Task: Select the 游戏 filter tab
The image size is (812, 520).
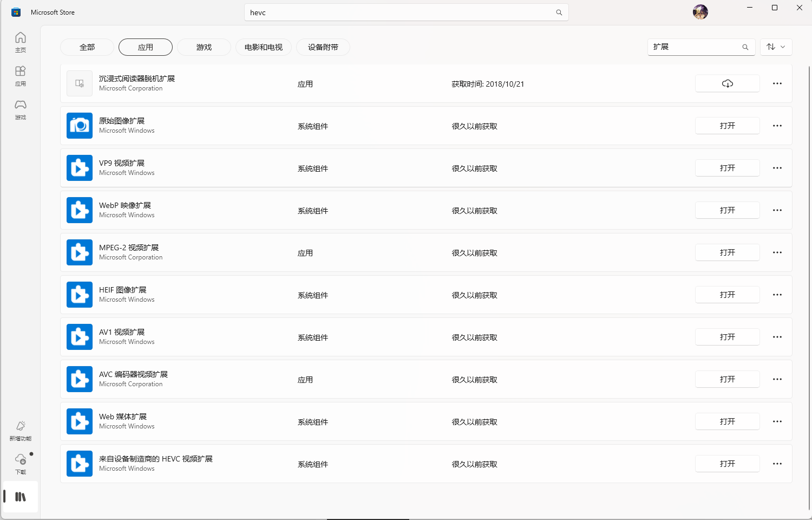Action: tap(204, 47)
